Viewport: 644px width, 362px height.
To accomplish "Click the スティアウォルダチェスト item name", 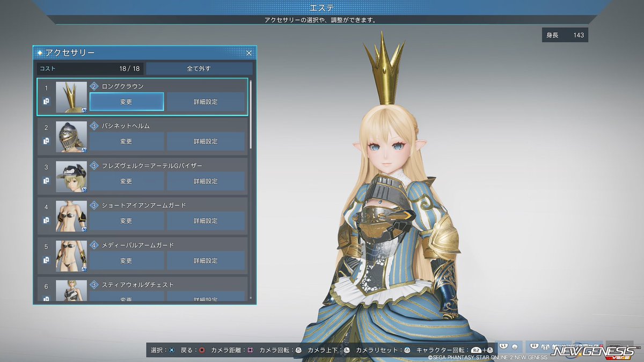I will (x=138, y=284).
